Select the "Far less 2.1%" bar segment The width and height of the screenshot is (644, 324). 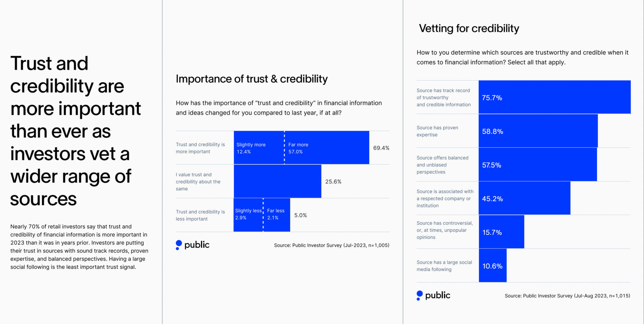point(277,215)
